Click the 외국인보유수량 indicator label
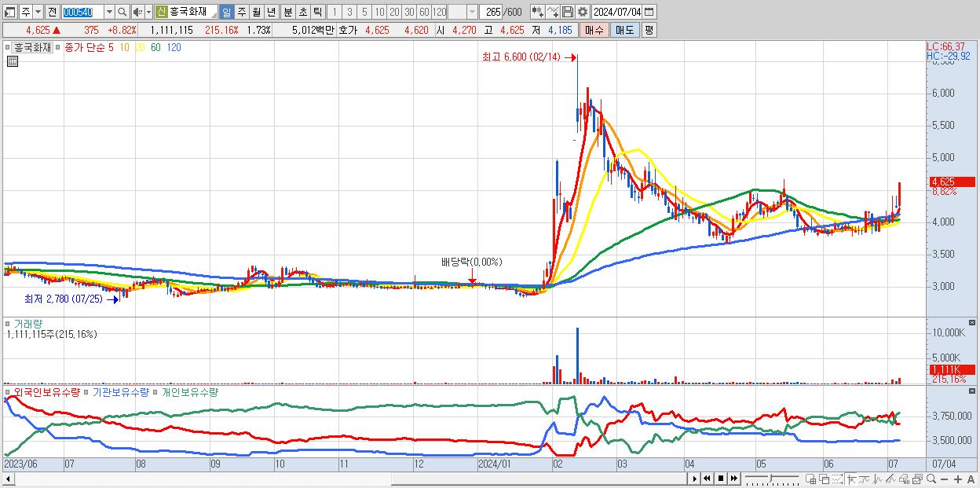This screenshot has width=980, height=488. click(x=47, y=391)
